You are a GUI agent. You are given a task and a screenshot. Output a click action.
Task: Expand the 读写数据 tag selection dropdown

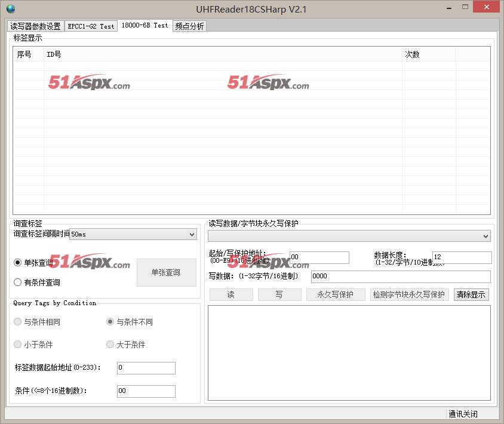[x=349, y=236]
